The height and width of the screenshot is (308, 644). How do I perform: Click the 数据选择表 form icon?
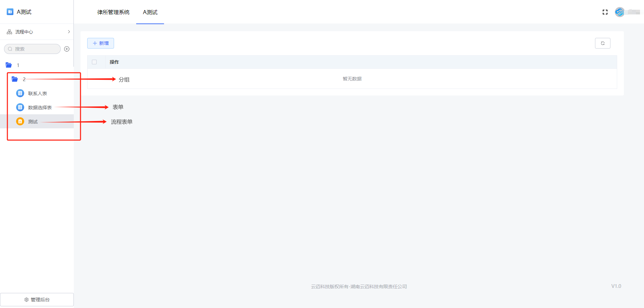[x=20, y=107]
